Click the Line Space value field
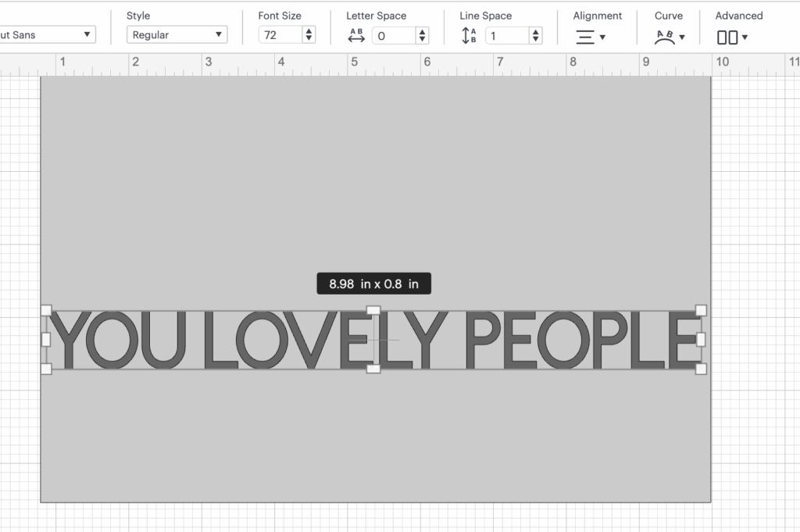 506,35
